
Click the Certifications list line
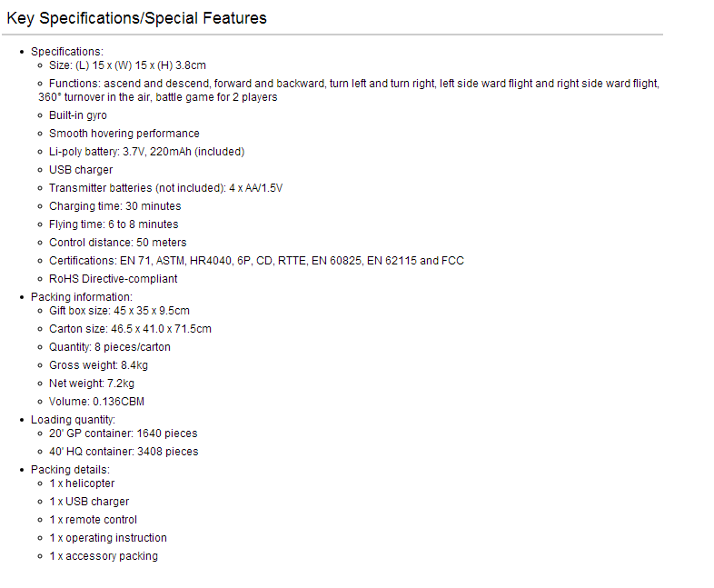256,261
